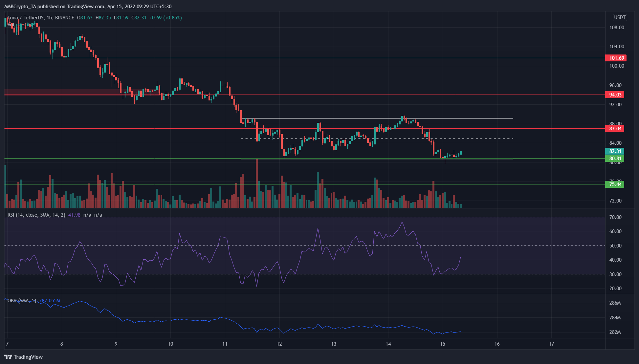Click the red 101.69 price label
639x364 pixels.
click(x=616, y=58)
